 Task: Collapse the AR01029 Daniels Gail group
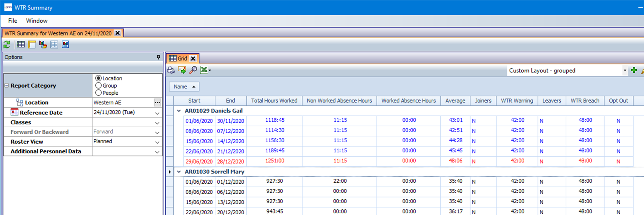[179, 111]
